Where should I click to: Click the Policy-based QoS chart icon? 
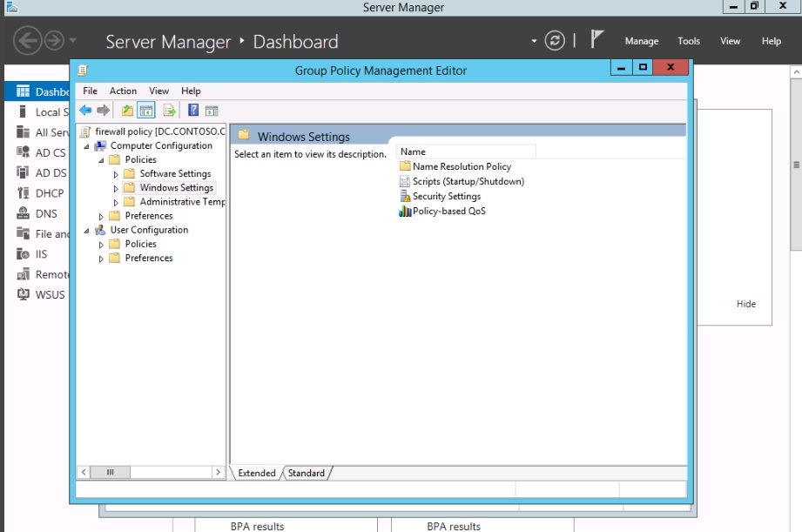(405, 211)
